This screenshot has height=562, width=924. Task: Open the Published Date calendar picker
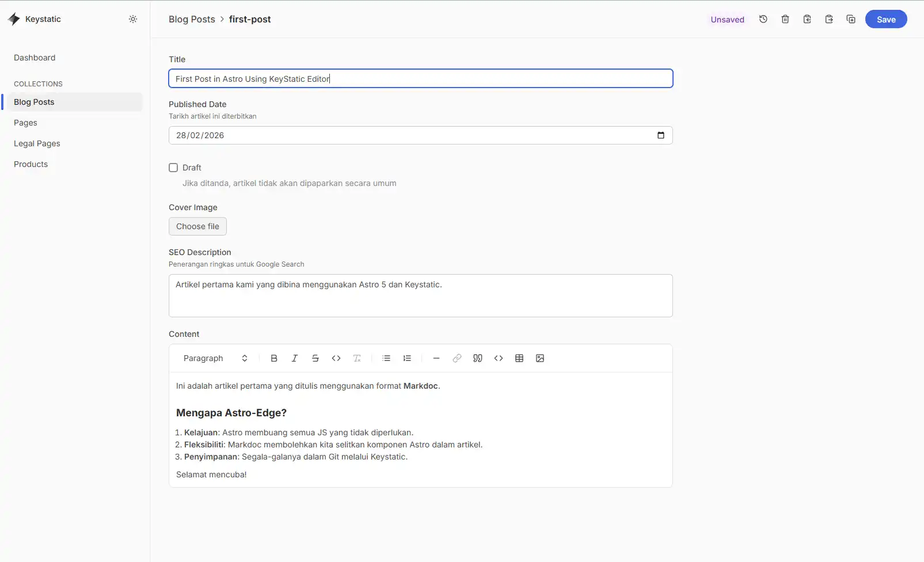[661, 135]
